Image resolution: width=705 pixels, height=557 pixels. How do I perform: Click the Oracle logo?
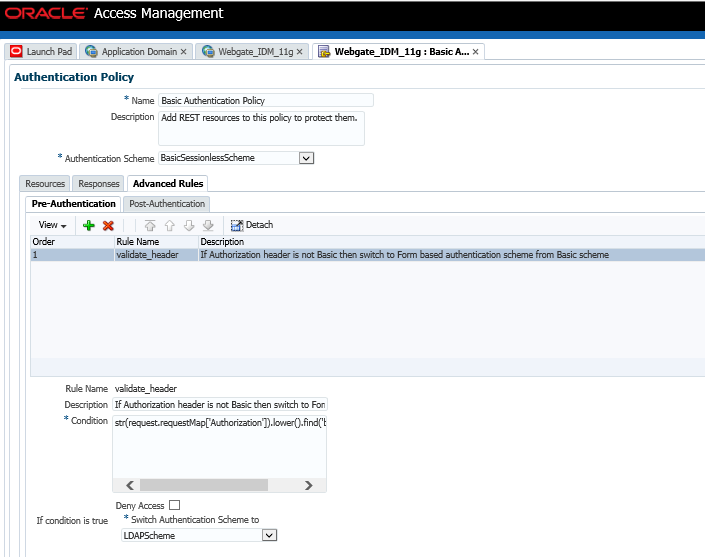46,13
